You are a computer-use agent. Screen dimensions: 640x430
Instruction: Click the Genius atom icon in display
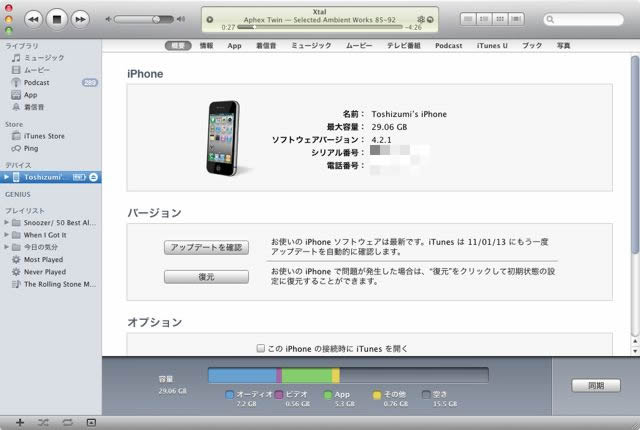click(421, 20)
